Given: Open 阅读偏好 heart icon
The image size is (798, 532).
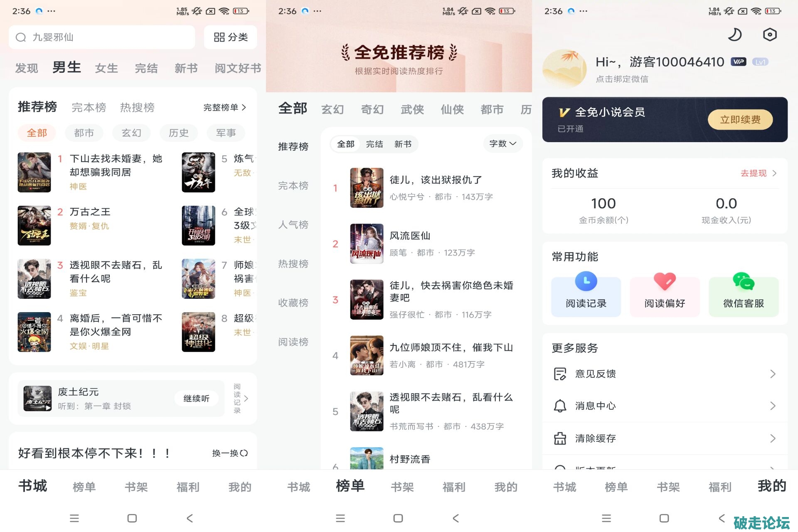Looking at the screenshot, I should point(665,281).
